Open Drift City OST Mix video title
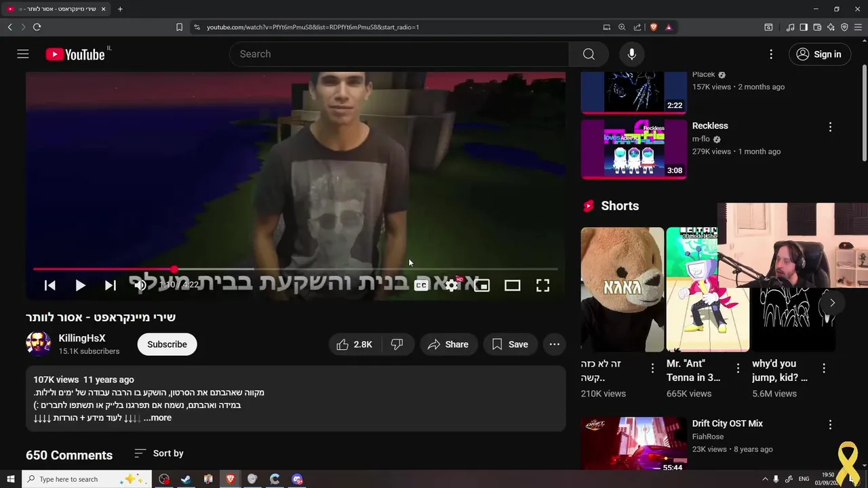This screenshot has width=868, height=488. 727,424
